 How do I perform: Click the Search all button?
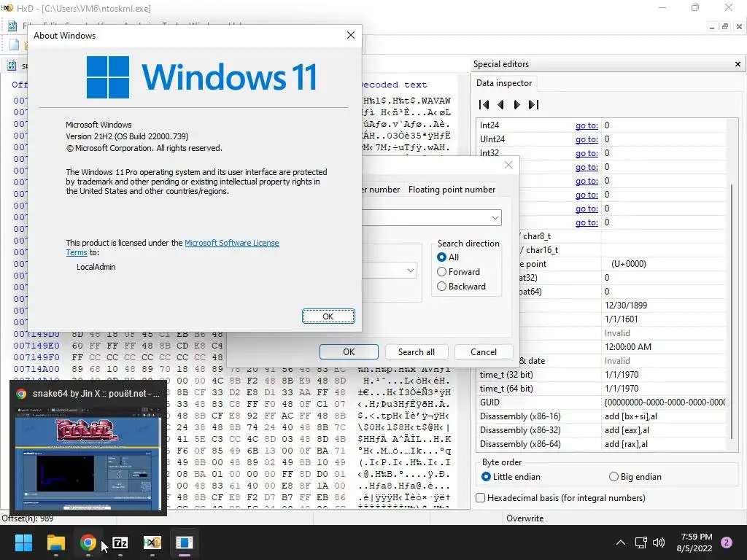click(417, 352)
